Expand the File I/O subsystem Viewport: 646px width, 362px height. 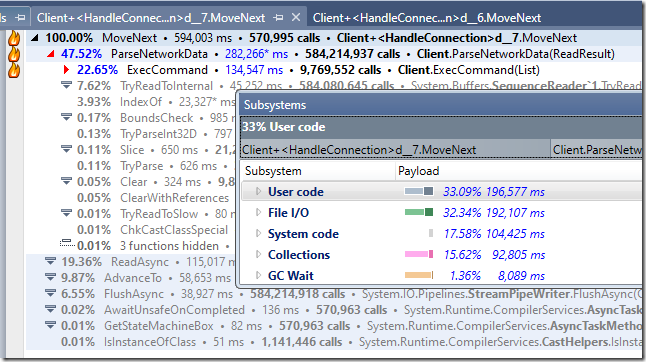coord(258,213)
